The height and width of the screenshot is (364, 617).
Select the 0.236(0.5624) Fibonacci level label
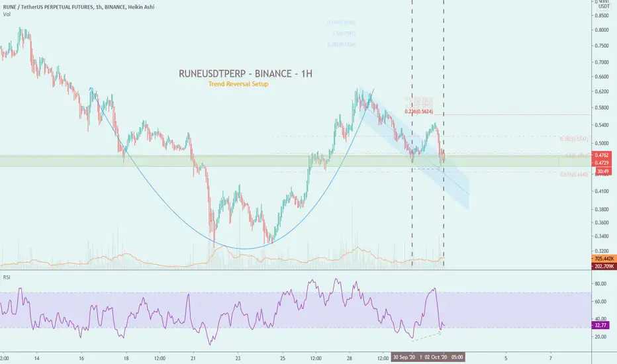tap(418, 112)
